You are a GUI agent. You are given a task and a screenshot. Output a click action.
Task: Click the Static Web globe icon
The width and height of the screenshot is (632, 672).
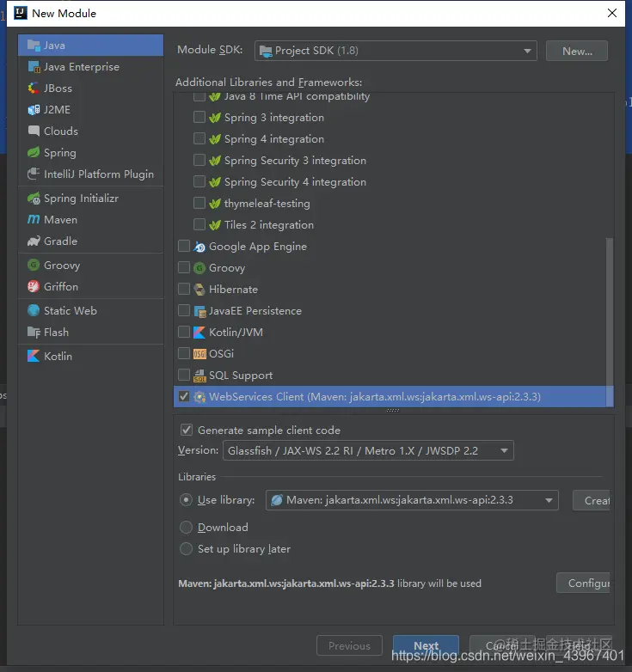pyautogui.click(x=34, y=310)
